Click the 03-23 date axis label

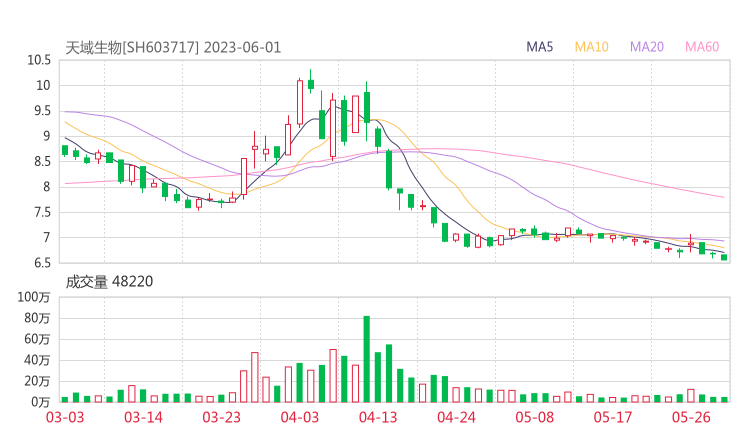click(221, 417)
